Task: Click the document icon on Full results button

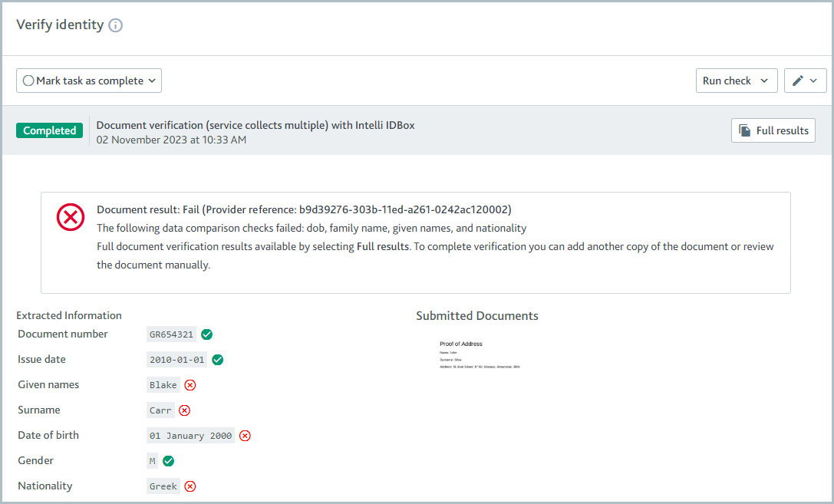Action: coord(743,130)
